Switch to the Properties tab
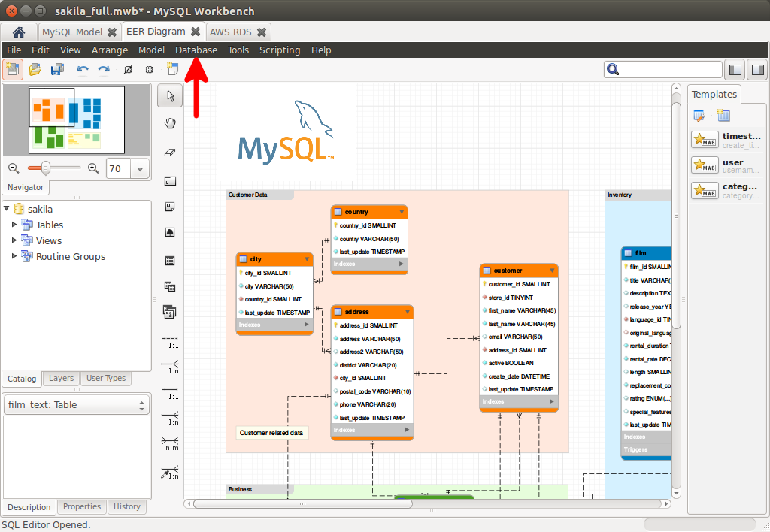Image resolution: width=770 pixels, height=532 pixels. (x=81, y=506)
